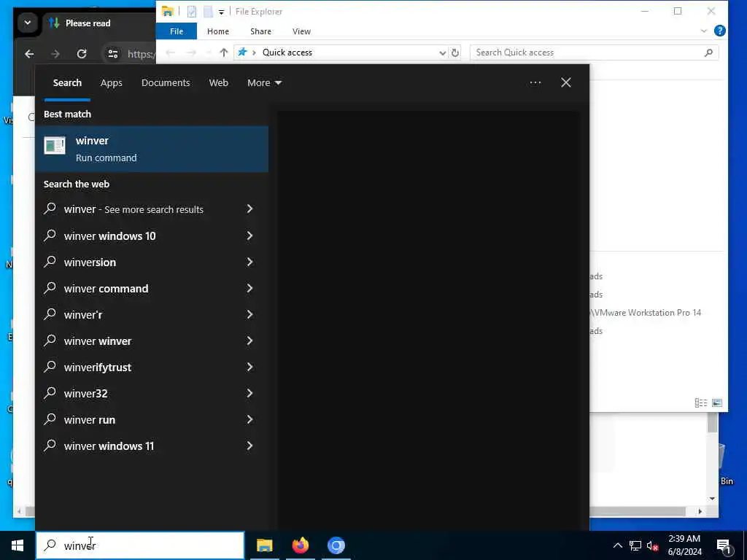747x560 pixels.
Task: Open the File ribbon tab
Action: pos(177,31)
